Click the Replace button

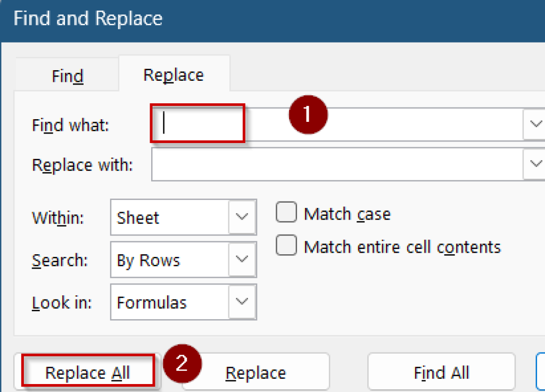(x=255, y=372)
